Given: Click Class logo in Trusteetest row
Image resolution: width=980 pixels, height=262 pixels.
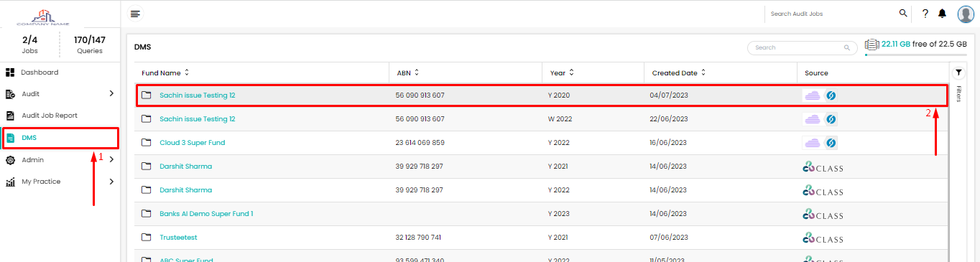Looking at the screenshot, I should (823, 238).
